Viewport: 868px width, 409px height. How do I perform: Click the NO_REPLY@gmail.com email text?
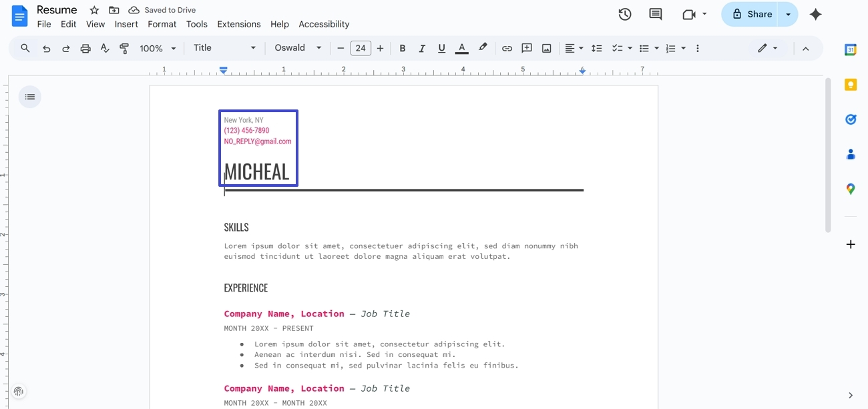coord(258,141)
